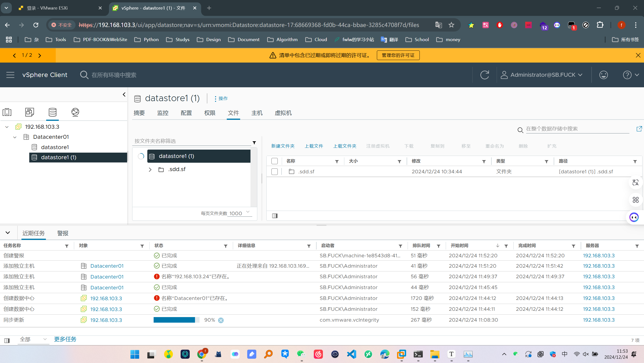Click 新建文件夹 to create a folder
Screen dimensions: 644x363
(283, 146)
